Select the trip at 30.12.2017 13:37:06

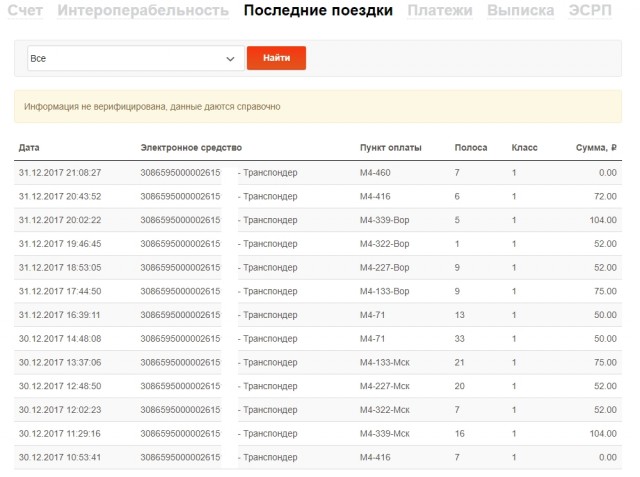[x=60, y=362]
